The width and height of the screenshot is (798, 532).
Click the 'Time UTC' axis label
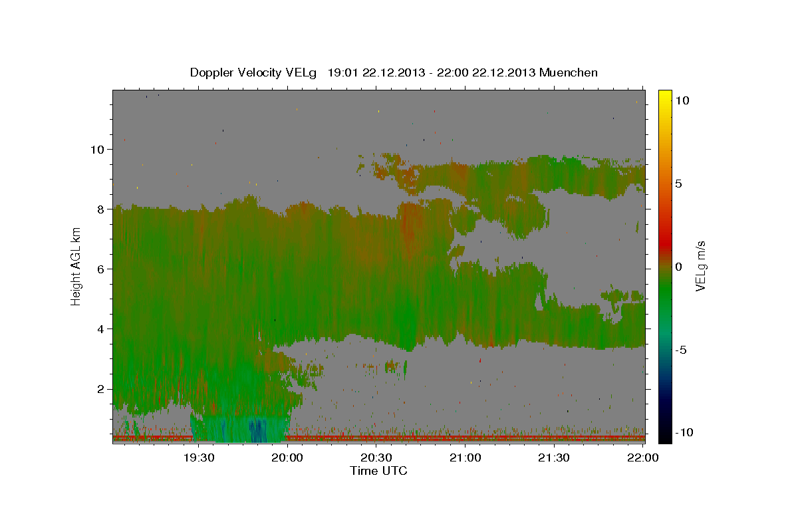click(x=378, y=471)
